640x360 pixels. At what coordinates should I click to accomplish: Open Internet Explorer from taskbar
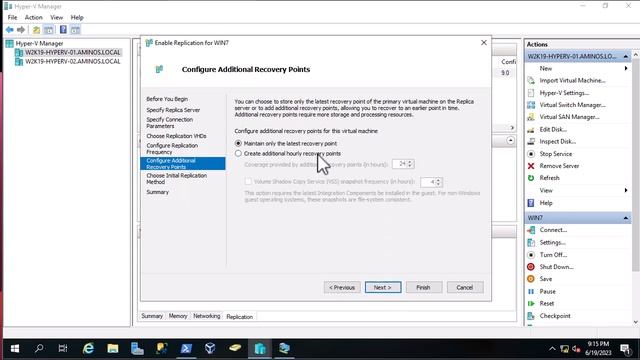[x=88, y=348]
